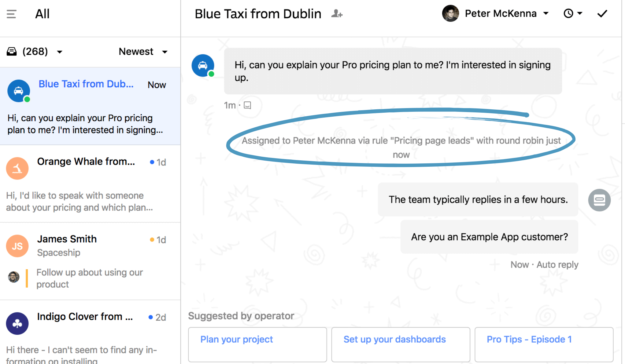Click the message source icon next to 1m
The width and height of the screenshot is (625, 364).
pos(247,105)
